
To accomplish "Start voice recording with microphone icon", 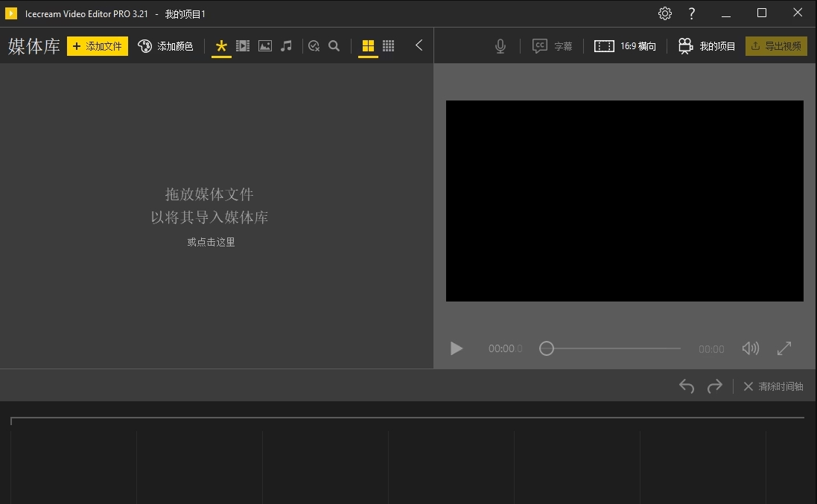I will point(500,46).
